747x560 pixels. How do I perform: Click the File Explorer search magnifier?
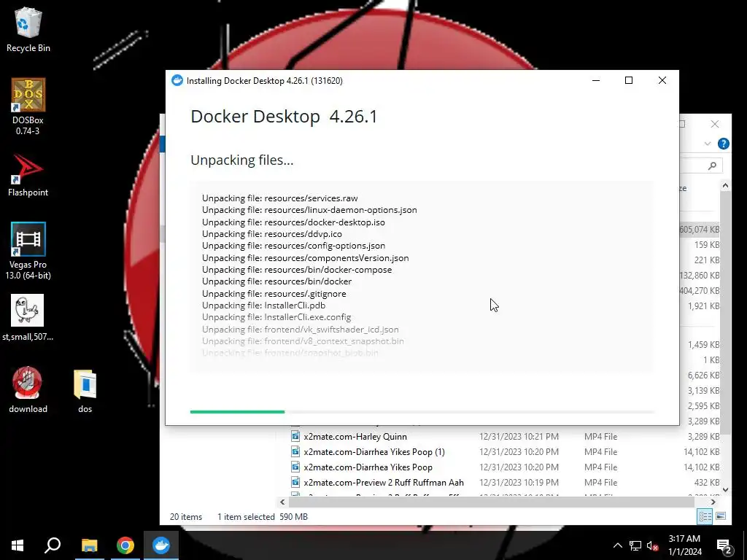(712, 166)
